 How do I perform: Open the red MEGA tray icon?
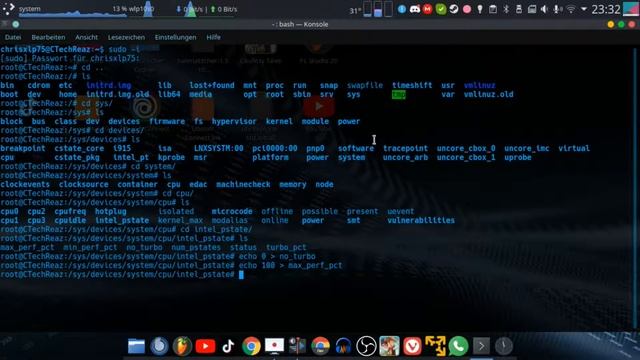point(427,9)
